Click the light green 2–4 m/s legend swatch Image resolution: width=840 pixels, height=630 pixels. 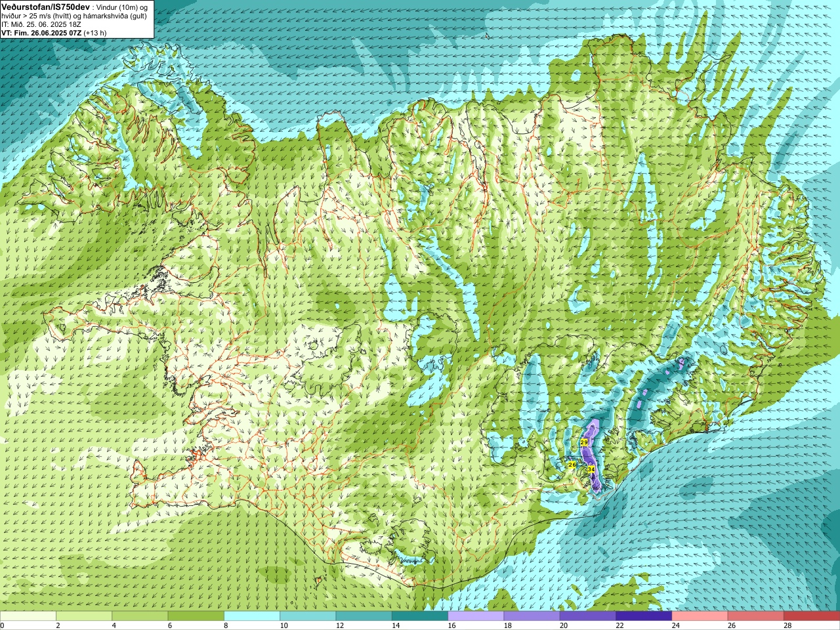84,616
